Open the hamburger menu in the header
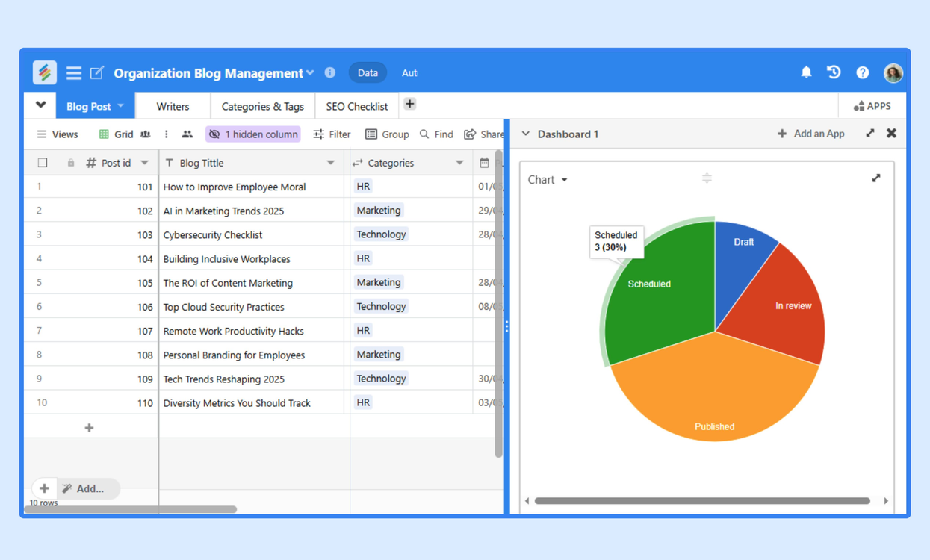Image resolution: width=930 pixels, height=560 pixels. coord(74,73)
